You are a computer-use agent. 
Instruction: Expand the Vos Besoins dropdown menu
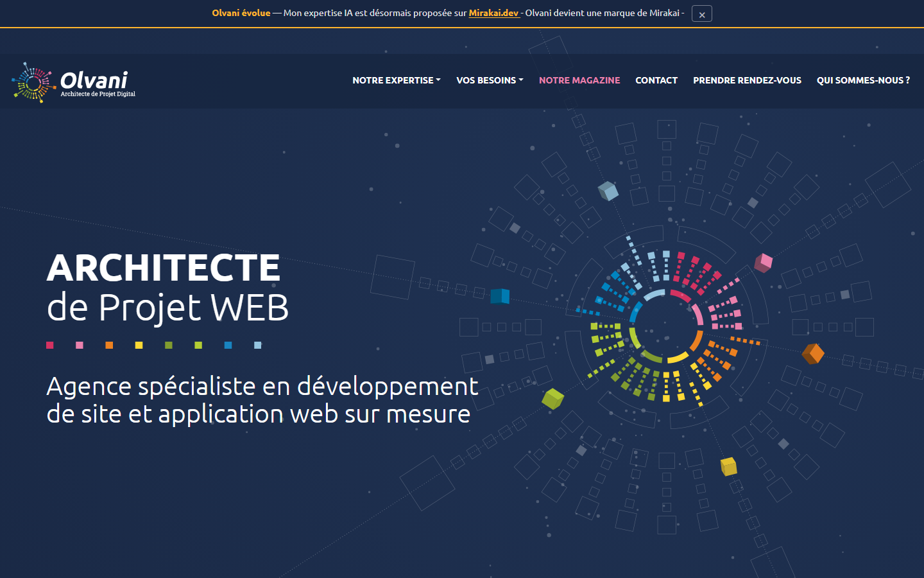click(490, 80)
